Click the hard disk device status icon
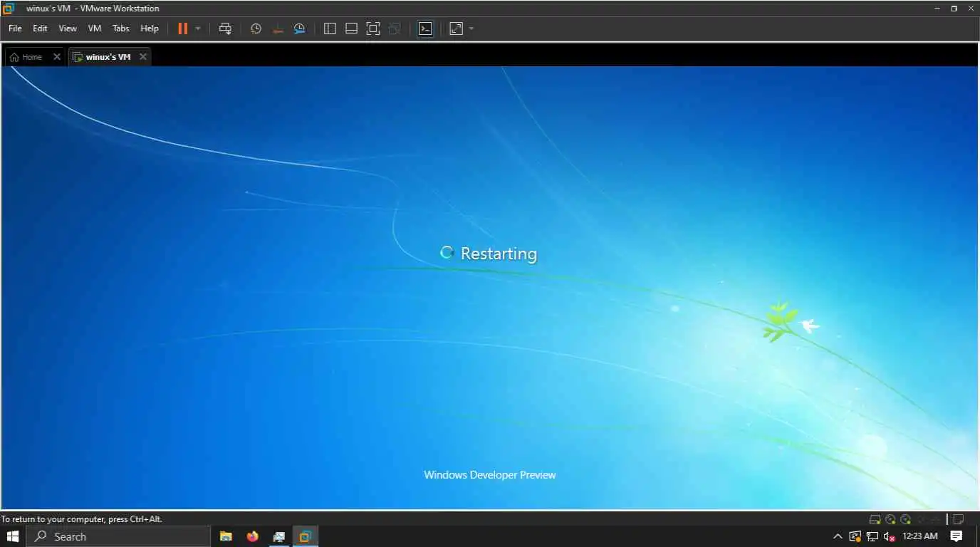The image size is (980, 547). coord(875,519)
